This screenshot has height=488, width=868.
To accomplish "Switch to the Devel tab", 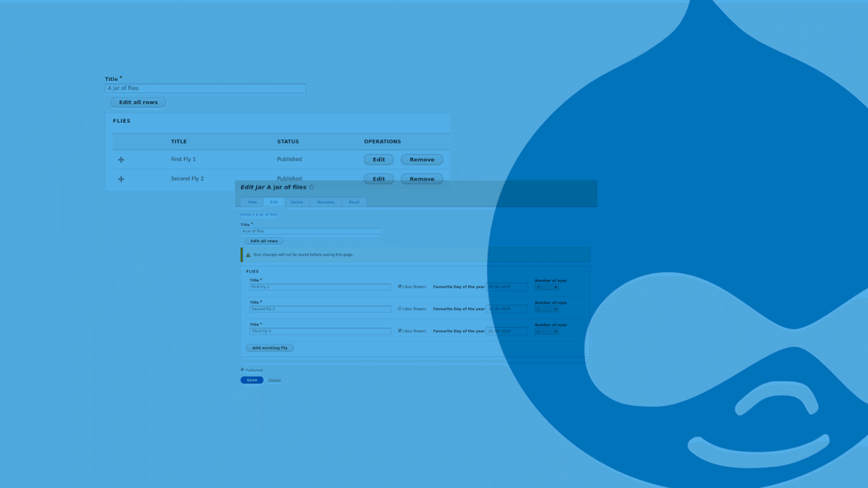I will pos(354,202).
